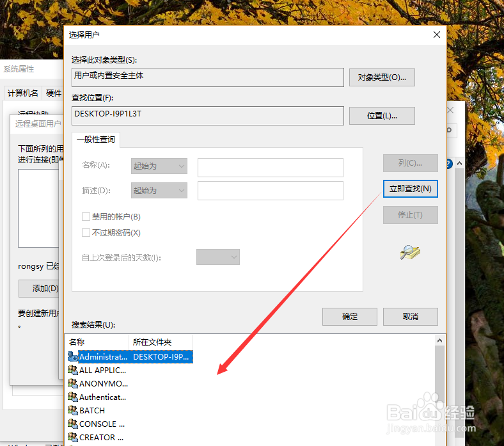Click the user list box in 远程桌面用户 window

coord(38,208)
